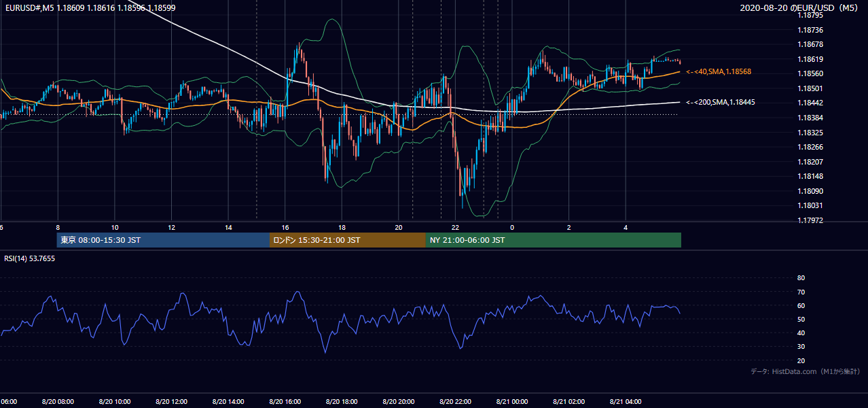This screenshot has width=868, height=408.
Task: Click price axis label 1.17972
Action: click(x=810, y=220)
